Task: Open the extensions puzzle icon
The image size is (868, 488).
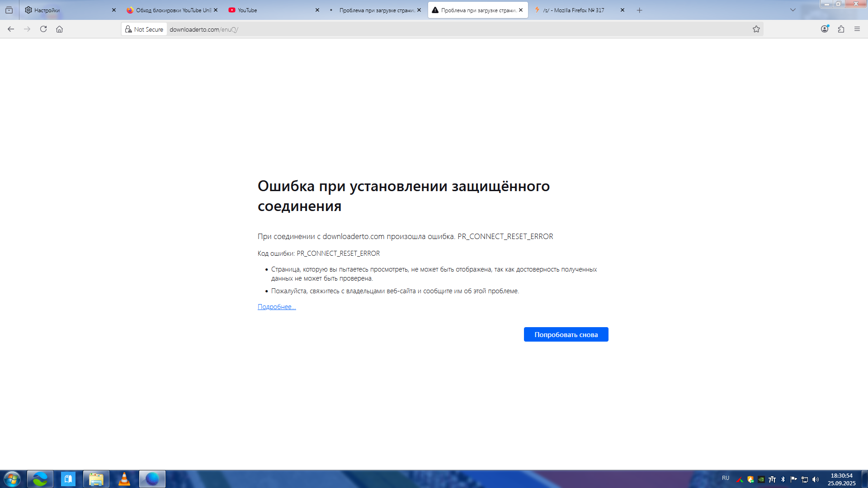Action: 841,29
